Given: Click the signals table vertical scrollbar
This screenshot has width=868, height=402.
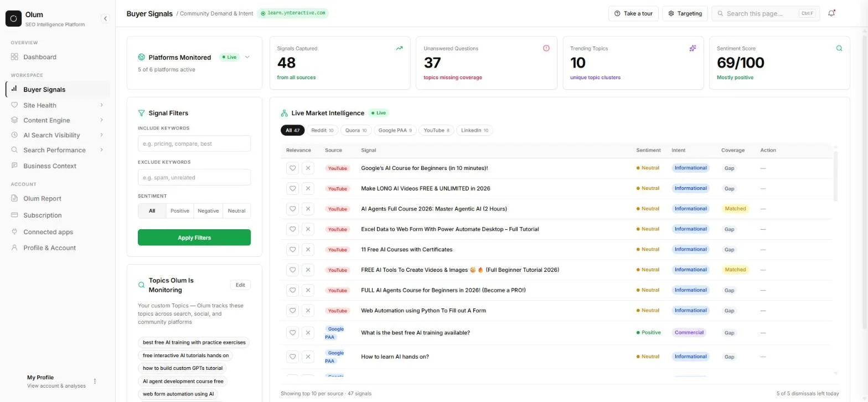Looking at the screenshot, I should point(835,177).
